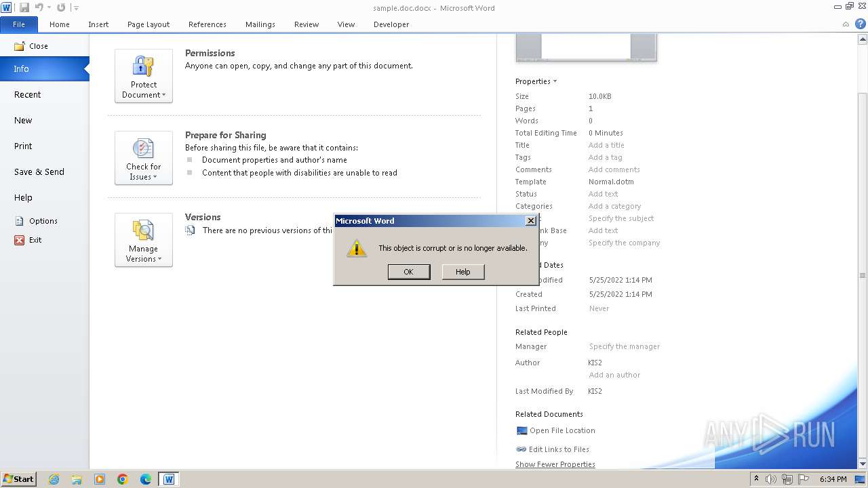Click the Add comments field
This screenshot has height=488, width=868.
point(614,169)
